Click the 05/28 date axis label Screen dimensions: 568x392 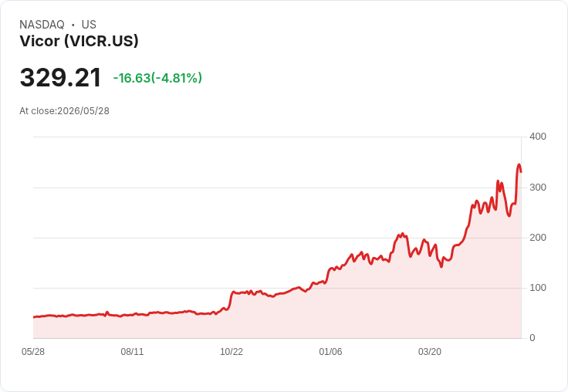(33, 352)
